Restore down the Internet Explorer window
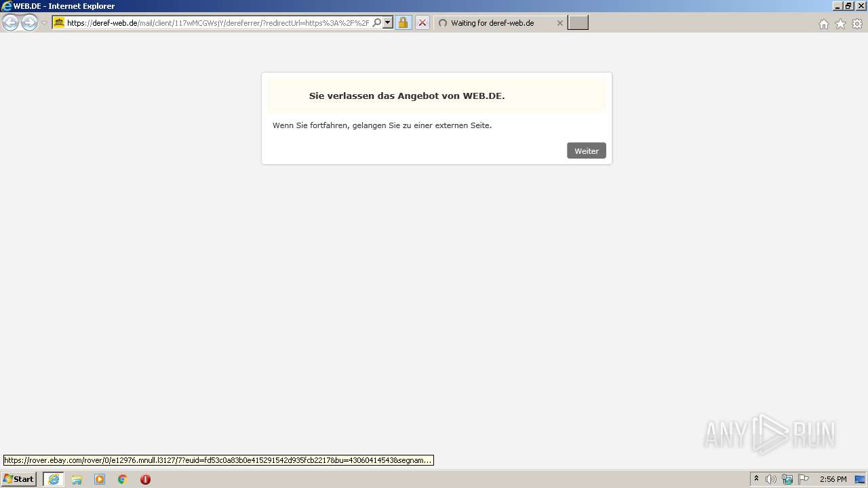This screenshot has width=868, height=488. click(848, 6)
